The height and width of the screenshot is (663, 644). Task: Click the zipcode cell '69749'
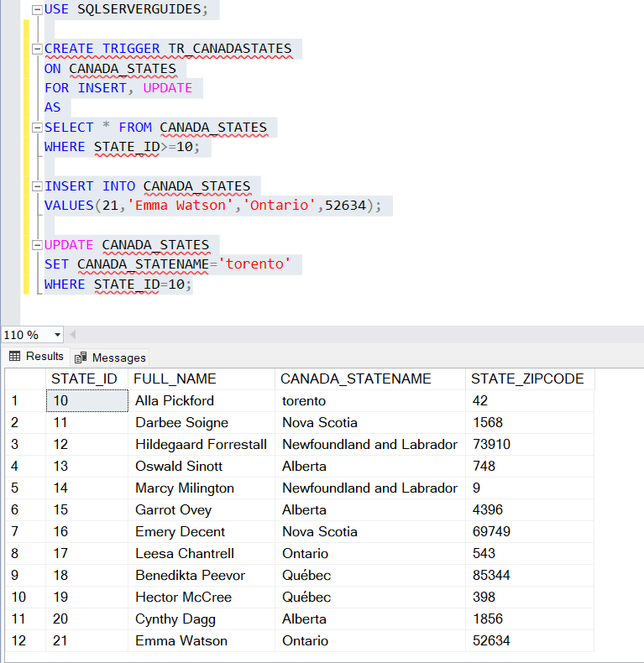(x=530, y=531)
